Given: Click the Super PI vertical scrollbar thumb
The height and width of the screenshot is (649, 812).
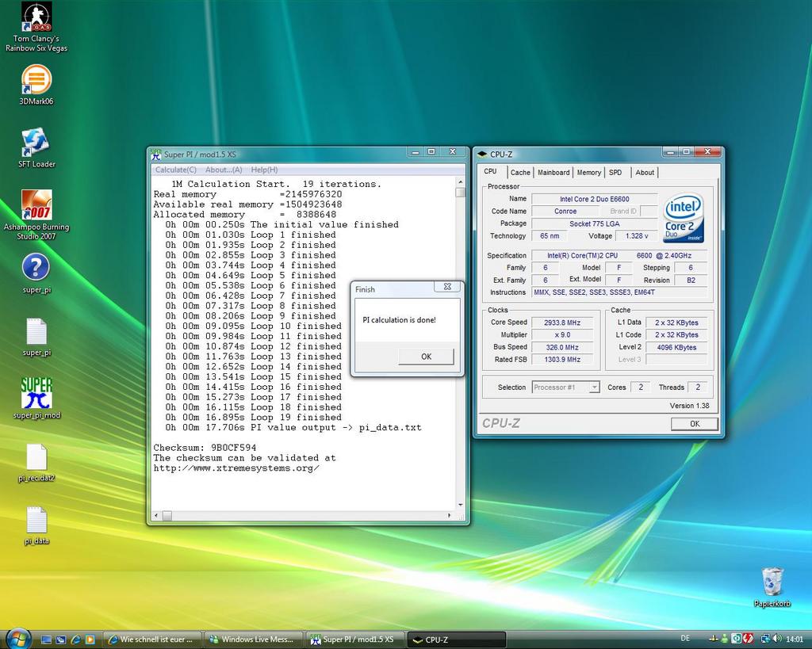Looking at the screenshot, I should (x=460, y=193).
